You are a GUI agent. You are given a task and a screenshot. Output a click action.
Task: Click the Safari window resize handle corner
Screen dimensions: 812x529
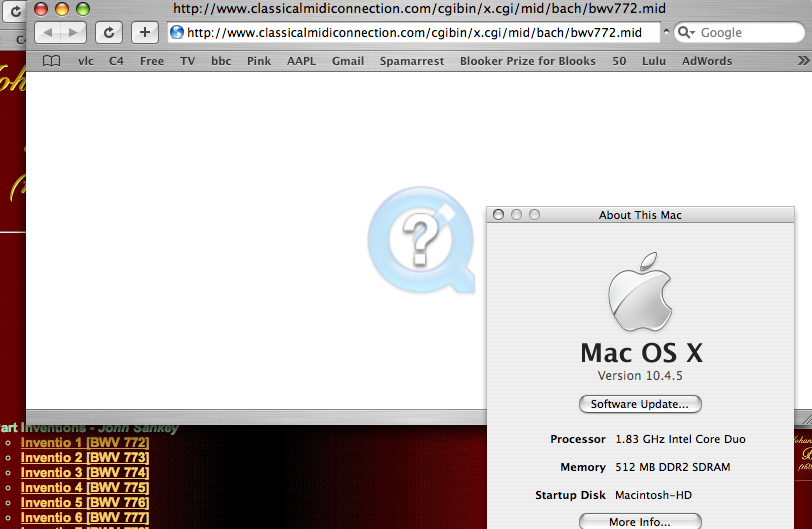point(806,418)
